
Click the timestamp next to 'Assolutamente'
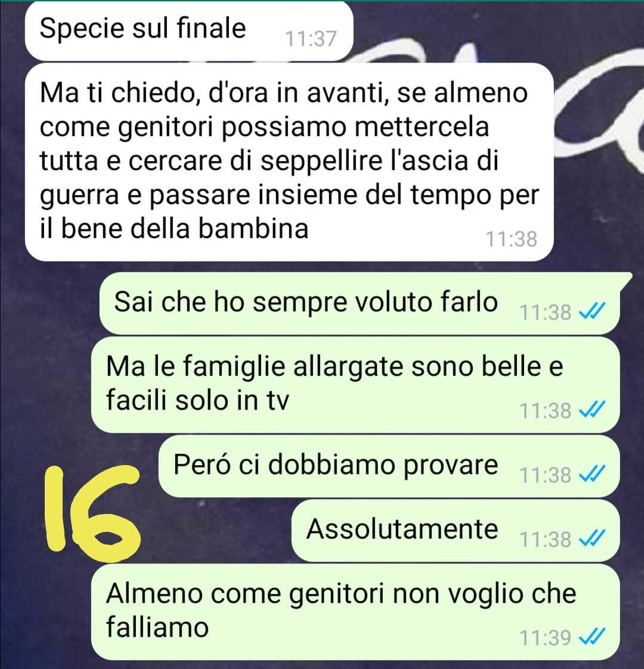pos(546,539)
